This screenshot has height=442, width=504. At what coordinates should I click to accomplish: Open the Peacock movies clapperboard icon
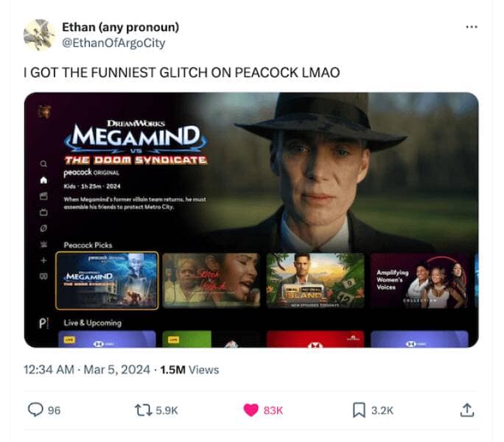pos(43,196)
